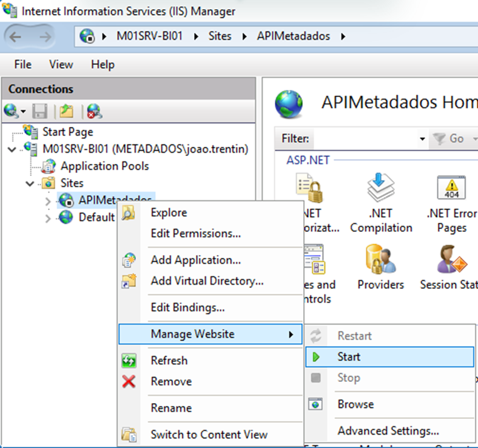Expand the APIMetadados site node

49,200
